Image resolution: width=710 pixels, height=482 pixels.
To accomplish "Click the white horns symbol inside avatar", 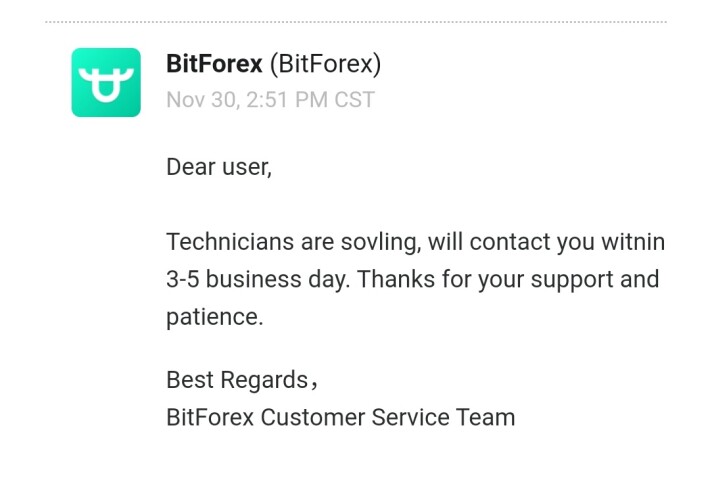I will 106,84.
